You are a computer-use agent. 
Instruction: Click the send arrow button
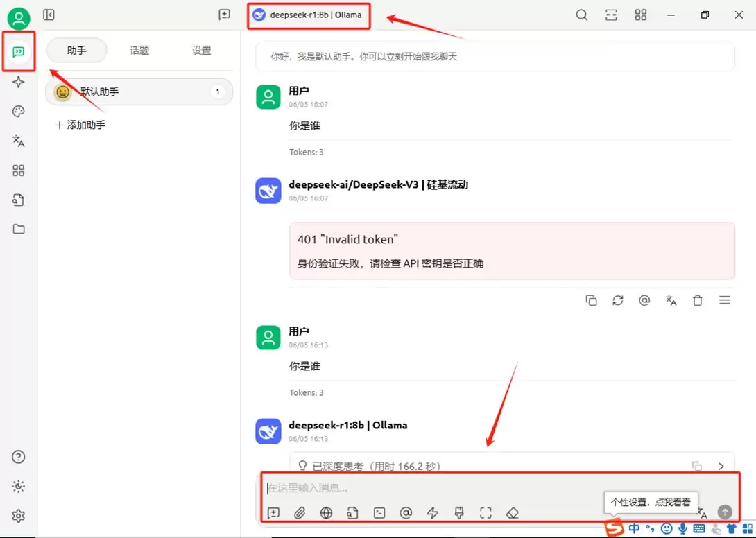(x=725, y=512)
